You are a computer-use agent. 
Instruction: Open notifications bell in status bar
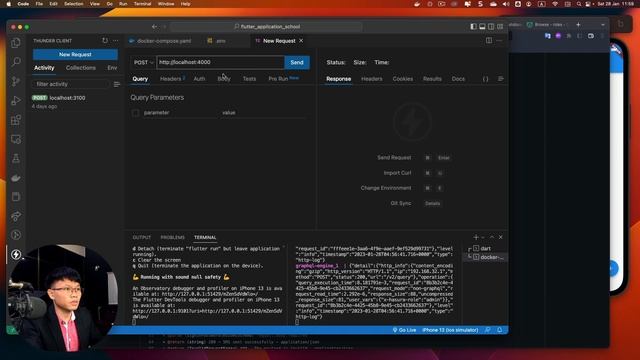click(x=500, y=330)
